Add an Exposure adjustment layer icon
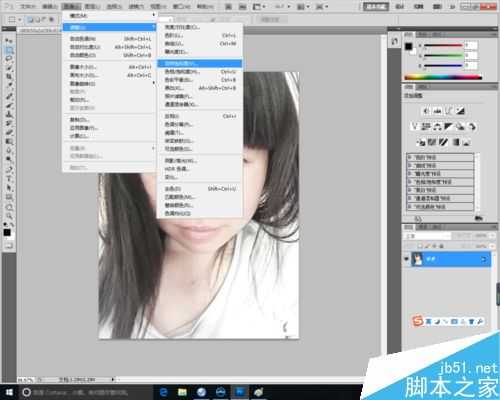This screenshot has height=400, width=500. (461, 111)
